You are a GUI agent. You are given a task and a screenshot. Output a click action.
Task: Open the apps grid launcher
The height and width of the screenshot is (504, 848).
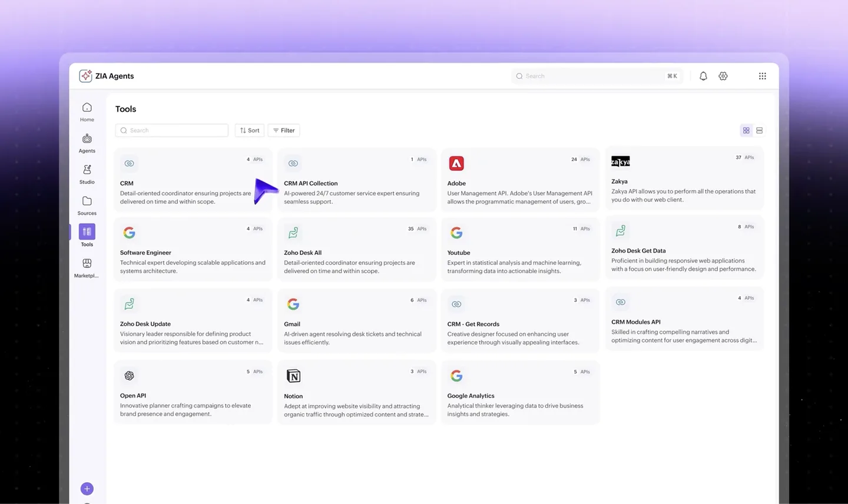click(763, 76)
